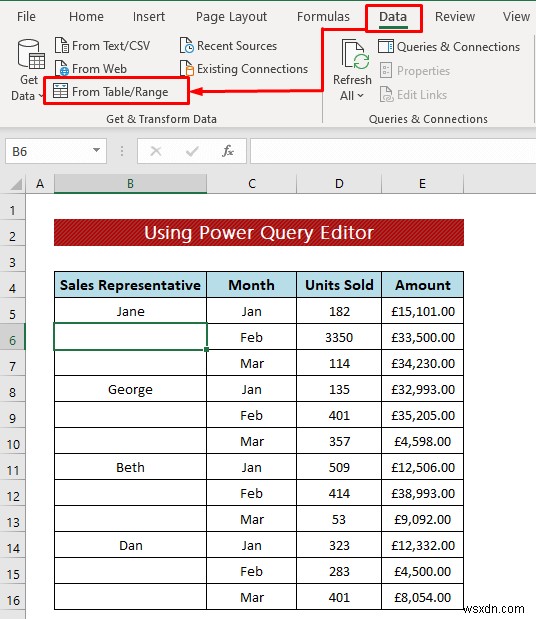Select the cell containing George
This screenshot has height=619, width=536.
pyautogui.click(x=130, y=389)
